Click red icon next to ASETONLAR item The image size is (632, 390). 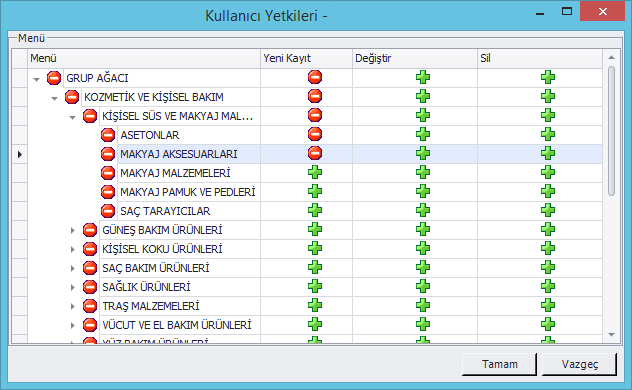click(x=108, y=135)
